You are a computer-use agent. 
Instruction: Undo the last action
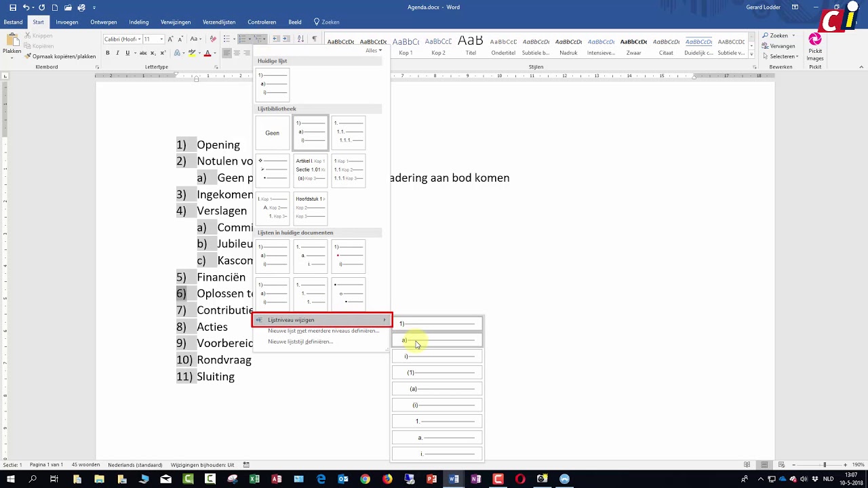pyautogui.click(x=26, y=7)
